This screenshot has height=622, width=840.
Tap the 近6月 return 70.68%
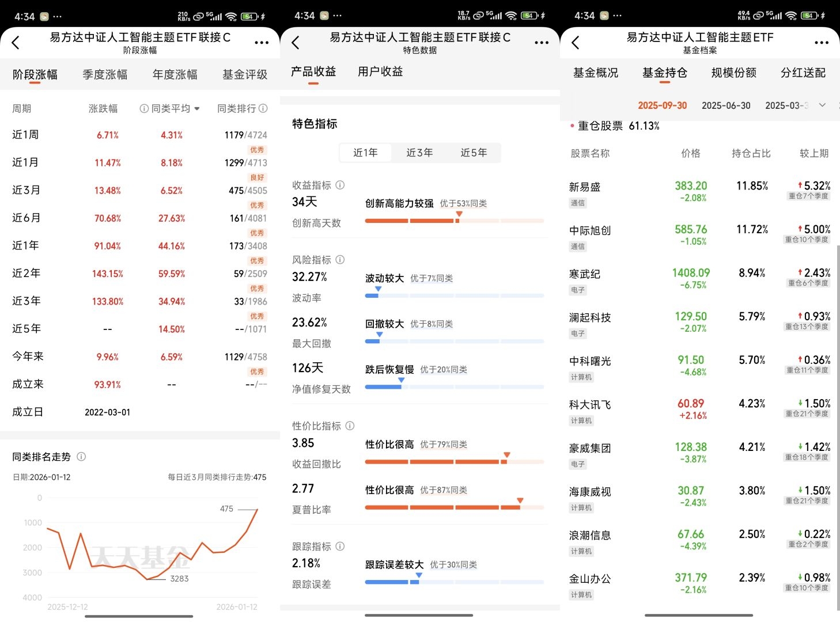click(x=108, y=218)
